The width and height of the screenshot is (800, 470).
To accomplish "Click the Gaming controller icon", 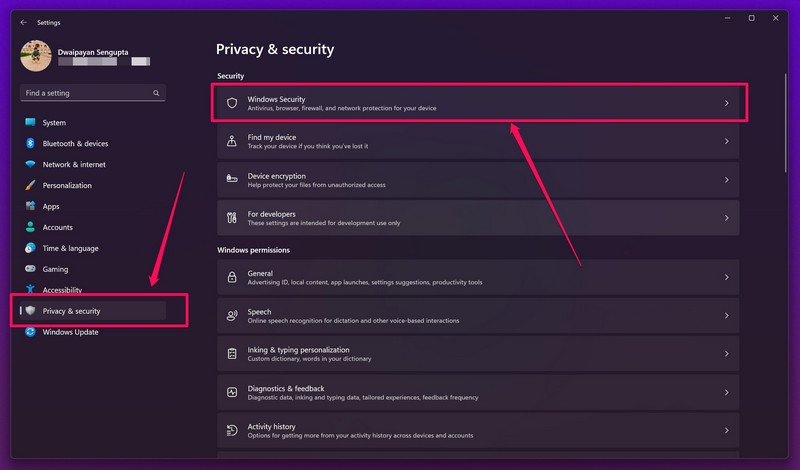I will (x=31, y=270).
